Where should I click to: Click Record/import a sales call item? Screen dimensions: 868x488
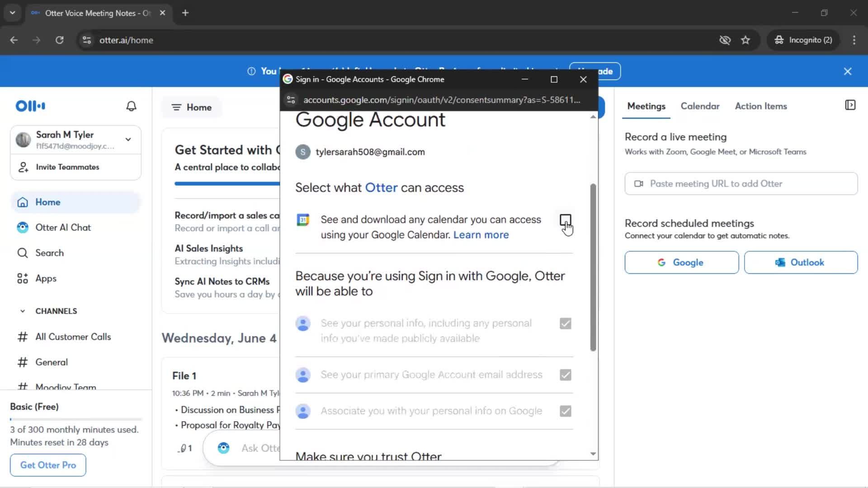tap(227, 222)
